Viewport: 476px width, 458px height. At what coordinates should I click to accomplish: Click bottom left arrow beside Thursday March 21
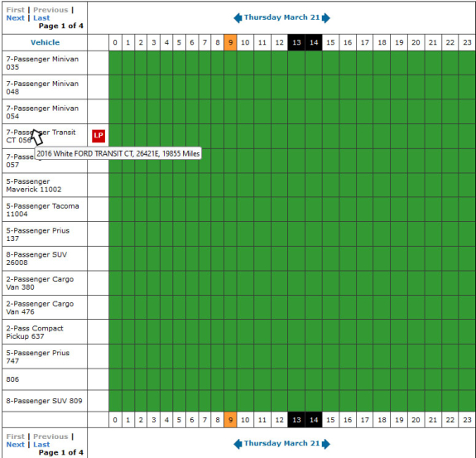[x=238, y=444]
